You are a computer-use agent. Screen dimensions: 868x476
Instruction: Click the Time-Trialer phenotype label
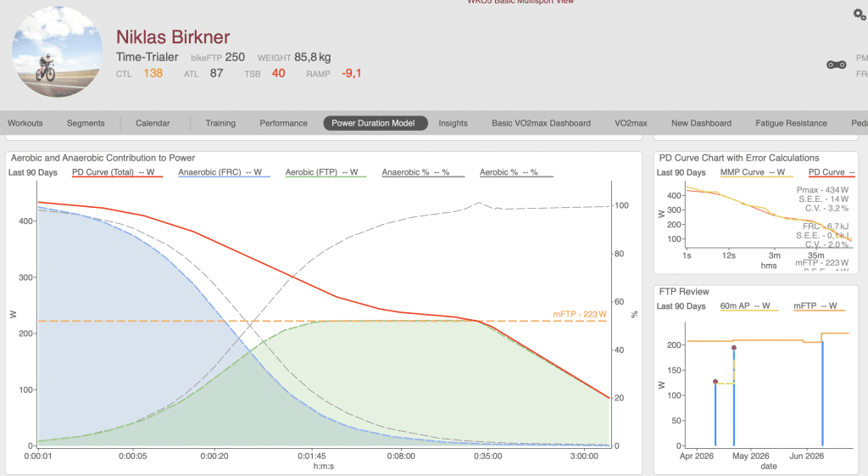pyautogui.click(x=147, y=57)
